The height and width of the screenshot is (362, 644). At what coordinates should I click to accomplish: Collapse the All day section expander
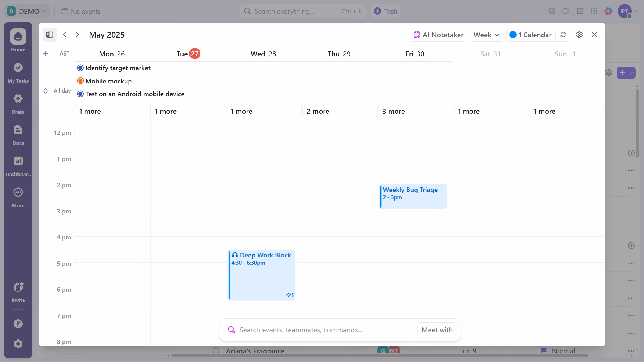(x=46, y=91)
